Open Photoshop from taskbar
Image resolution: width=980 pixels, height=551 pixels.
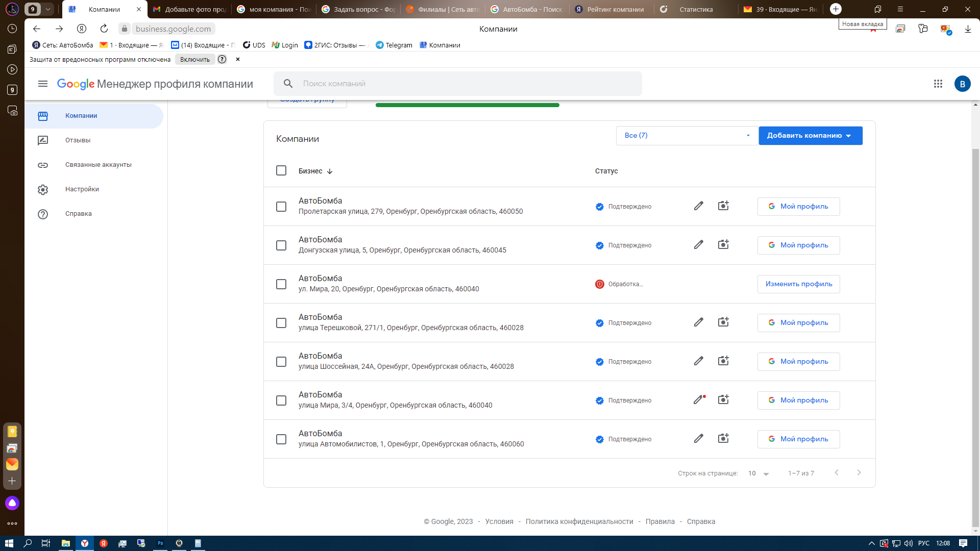pyautogui.click(x=160, y=543)
